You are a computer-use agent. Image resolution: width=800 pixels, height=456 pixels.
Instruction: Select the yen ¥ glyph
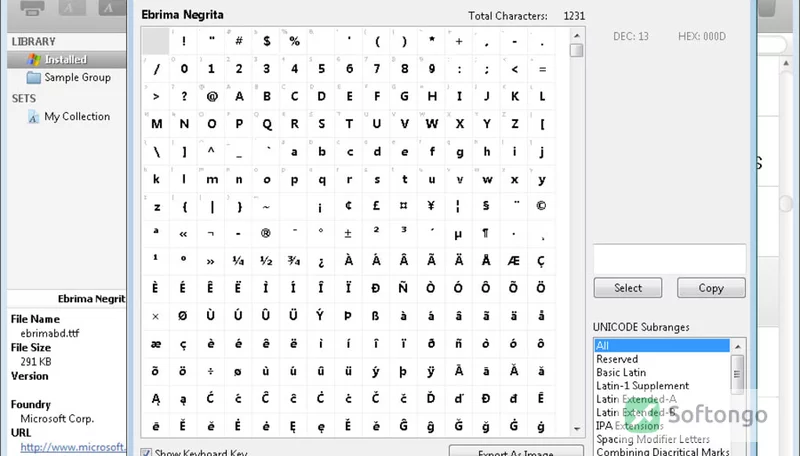pyautogui.click(x=432, y=206)
